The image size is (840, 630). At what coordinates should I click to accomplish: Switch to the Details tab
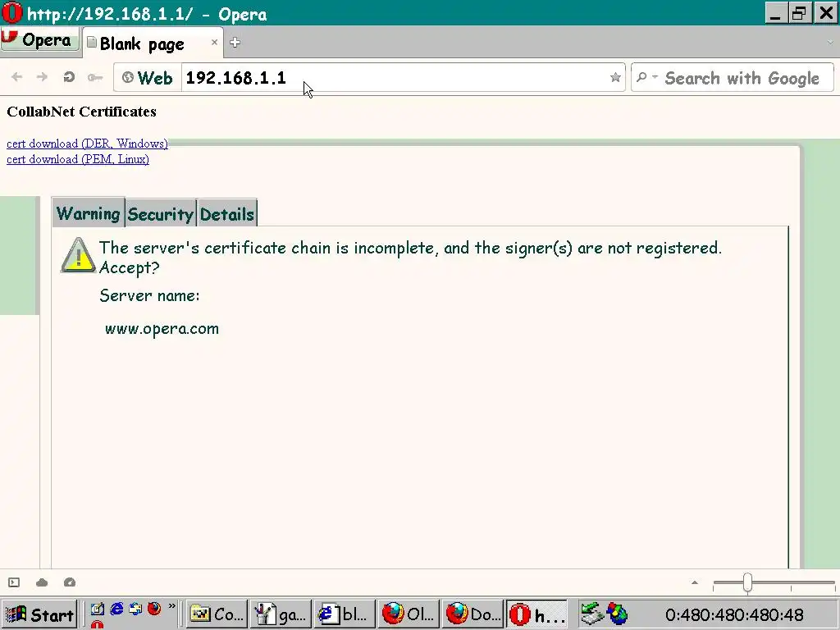coord(227,214)
